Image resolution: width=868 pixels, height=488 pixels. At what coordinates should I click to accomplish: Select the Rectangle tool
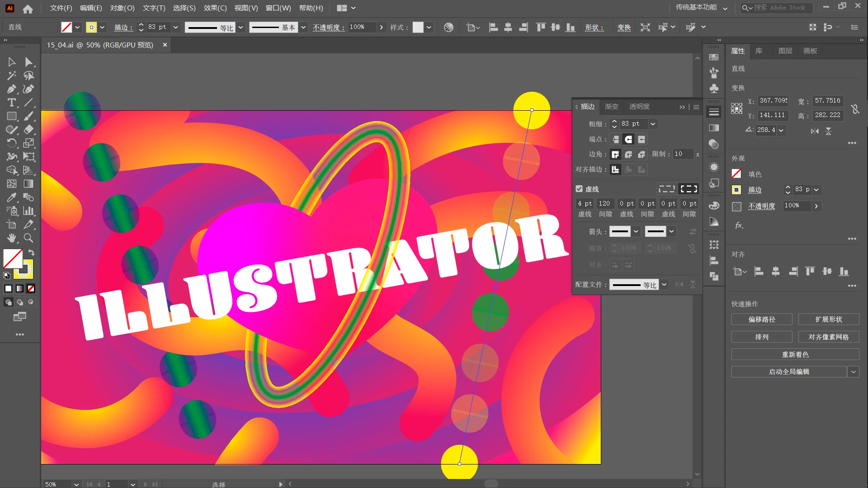point(11,116)
